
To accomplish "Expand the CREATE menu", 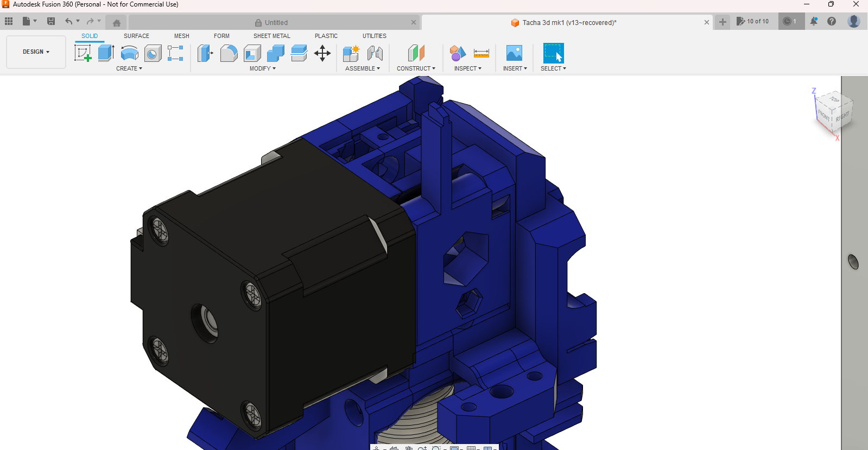I will click(x=129, y=68).
